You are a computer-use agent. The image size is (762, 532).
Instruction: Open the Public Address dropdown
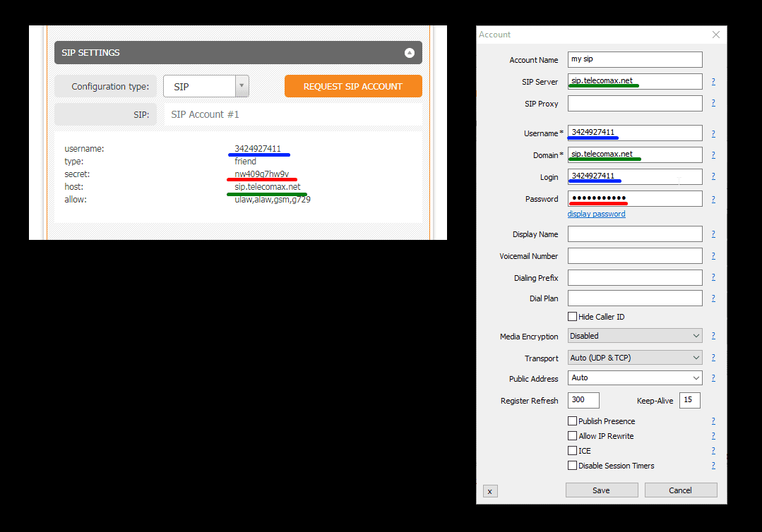click(x=635, y=378)
